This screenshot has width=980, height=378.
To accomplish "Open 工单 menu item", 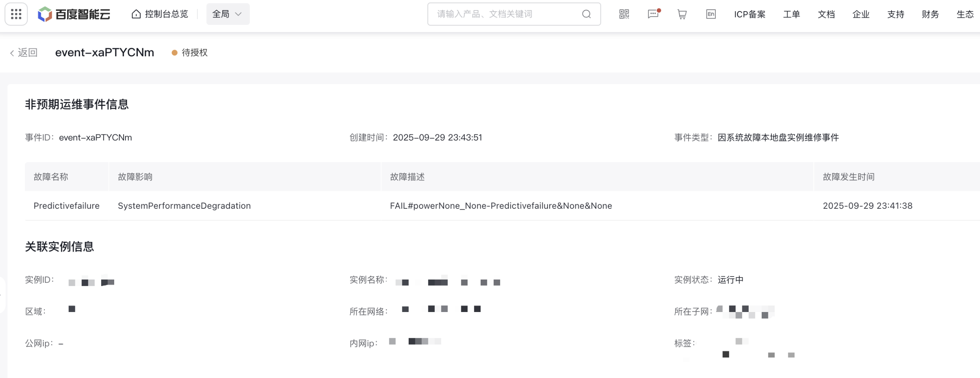I will coord(791,15).
